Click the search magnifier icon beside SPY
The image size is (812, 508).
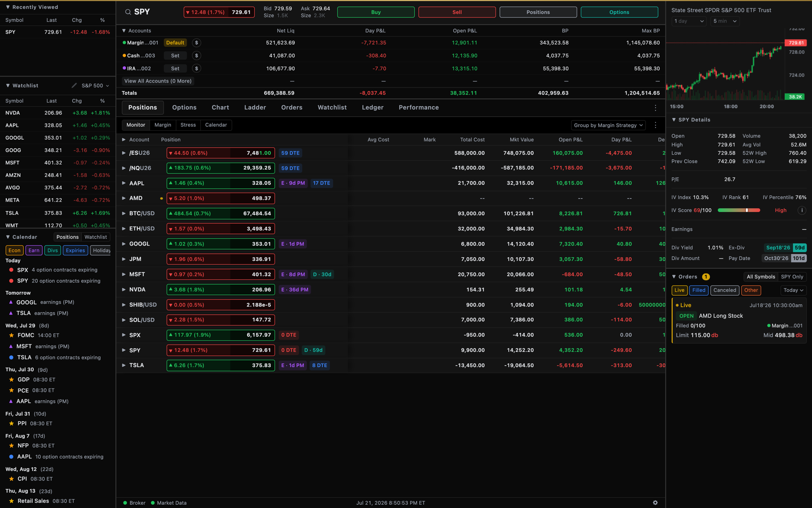pos(128,12)
